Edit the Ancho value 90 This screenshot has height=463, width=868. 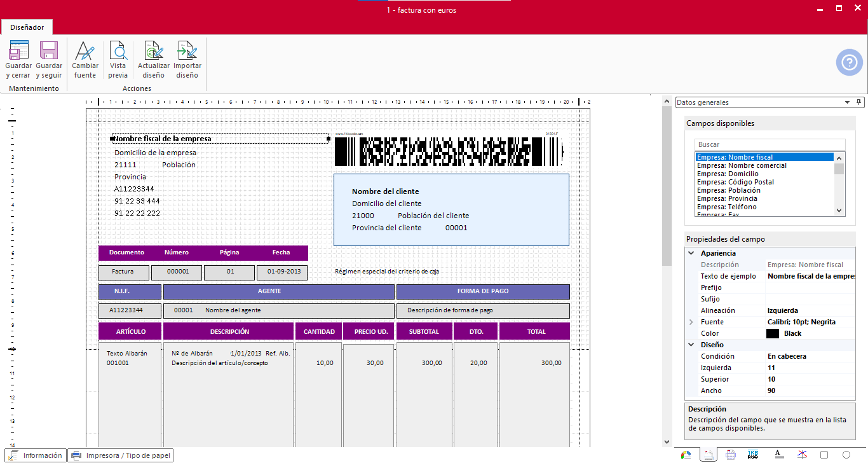point(810,390)
